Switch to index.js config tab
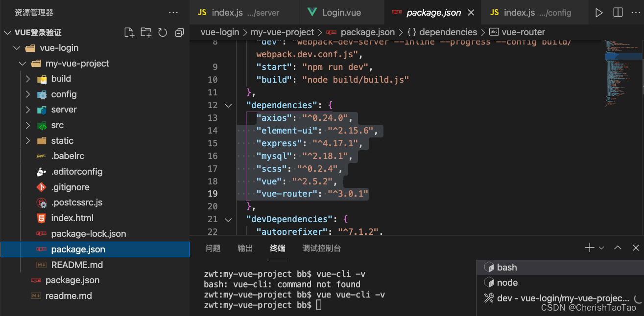Image resolution: width=644 pixels, height=316 pixels. pyautogui.click(x=534, y=13)
